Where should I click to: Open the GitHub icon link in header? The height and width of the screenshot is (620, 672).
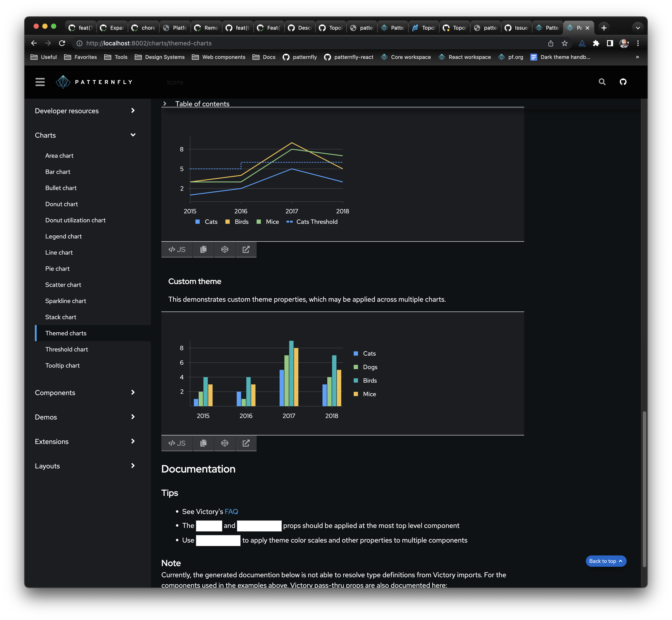click(623, 82)
